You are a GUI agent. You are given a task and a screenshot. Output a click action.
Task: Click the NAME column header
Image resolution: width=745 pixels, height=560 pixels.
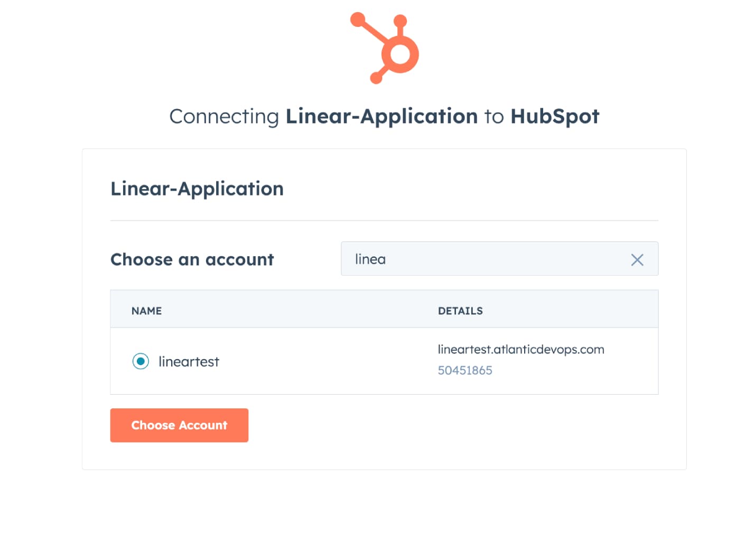point(146,311)
